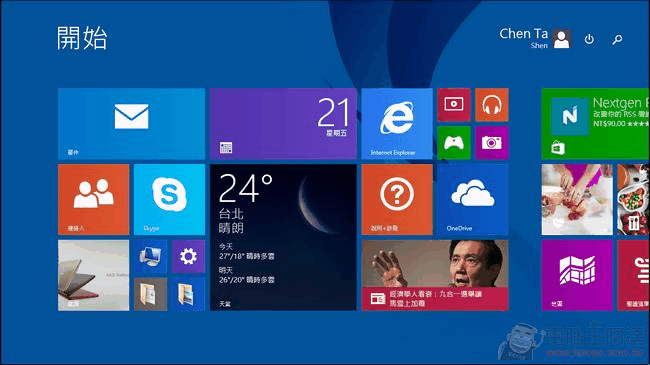The height and width of the screenshot is (365, 650).
Task: Click the search magnifier icon
Action: click(617, 39)
